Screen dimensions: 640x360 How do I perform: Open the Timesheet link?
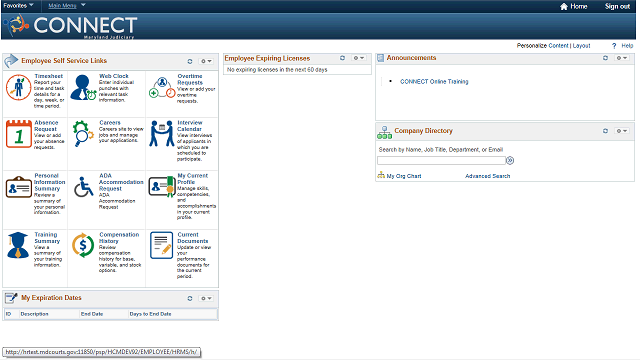coord(49,76)
